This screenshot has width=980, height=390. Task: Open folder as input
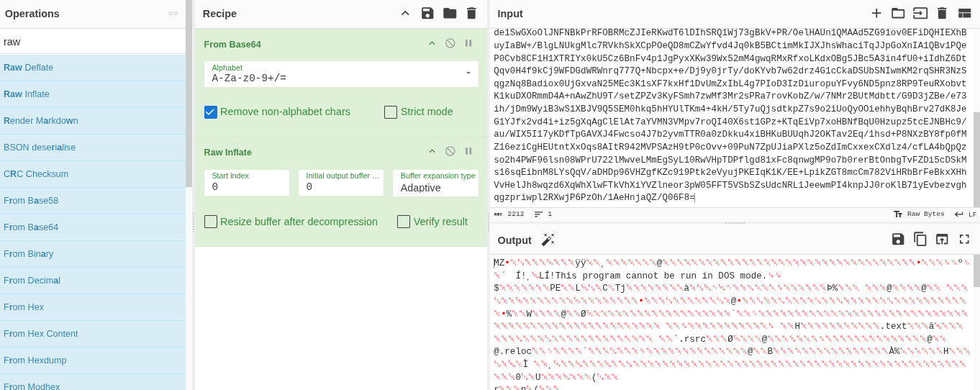pos(898,13)
